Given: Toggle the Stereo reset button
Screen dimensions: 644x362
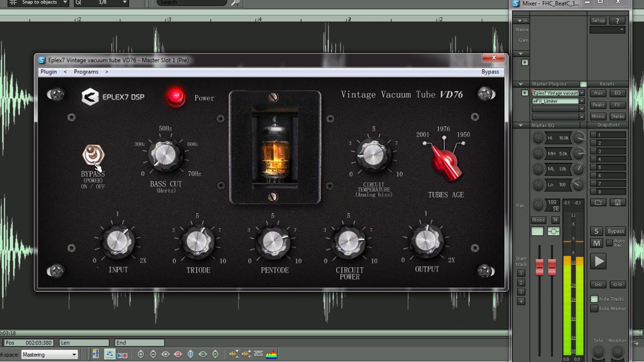Looking at the screenshot, I should pos(618,117).
